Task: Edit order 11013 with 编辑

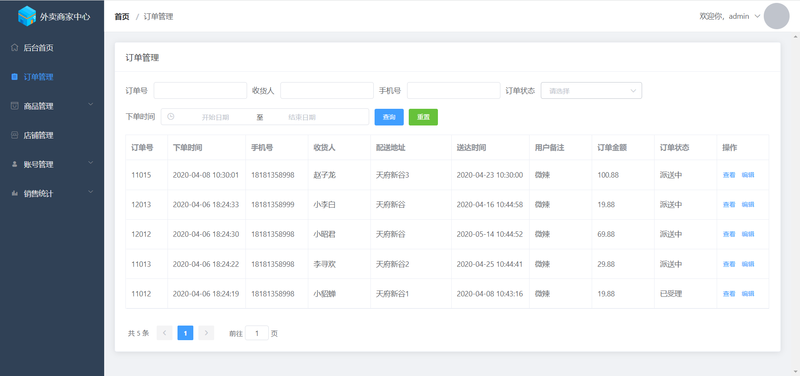Action: coord(747,264)
